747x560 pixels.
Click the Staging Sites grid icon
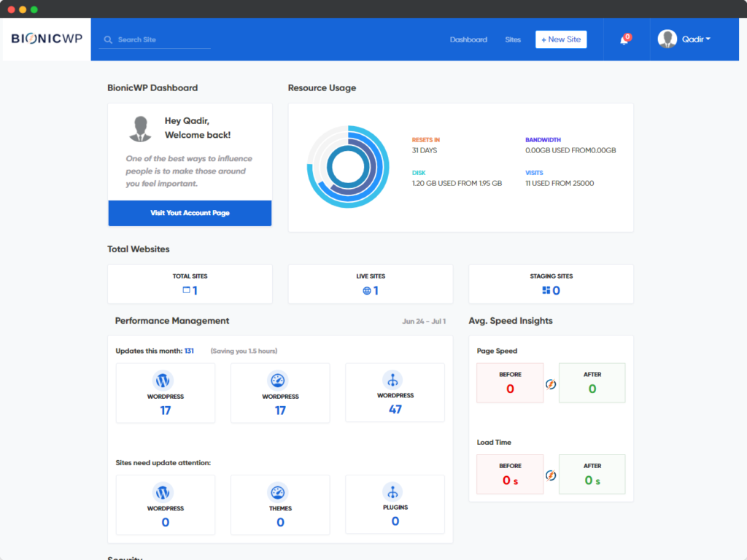[x=546, y=290]
